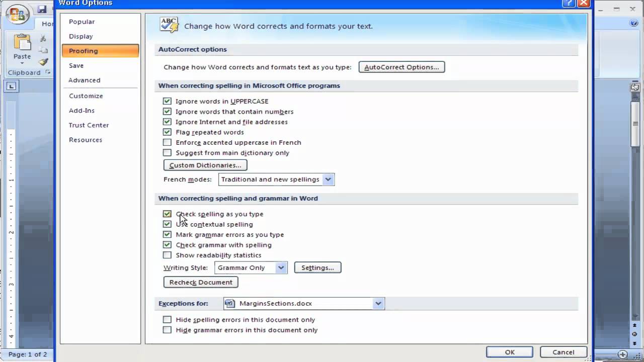
Task: Uncheck Flag repeated words
Action: (167, 132)
